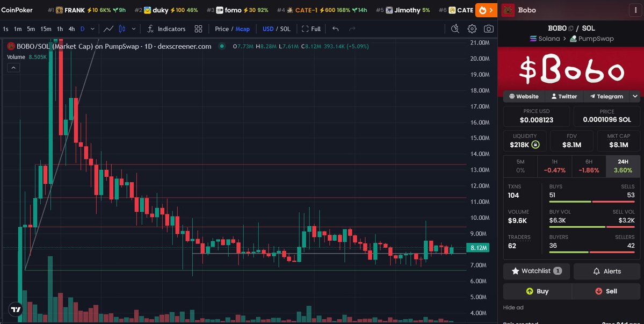Open the Bobo three-dot options menu
The height and width of the screenshot is (324, 644).
[x=636, y=10]
